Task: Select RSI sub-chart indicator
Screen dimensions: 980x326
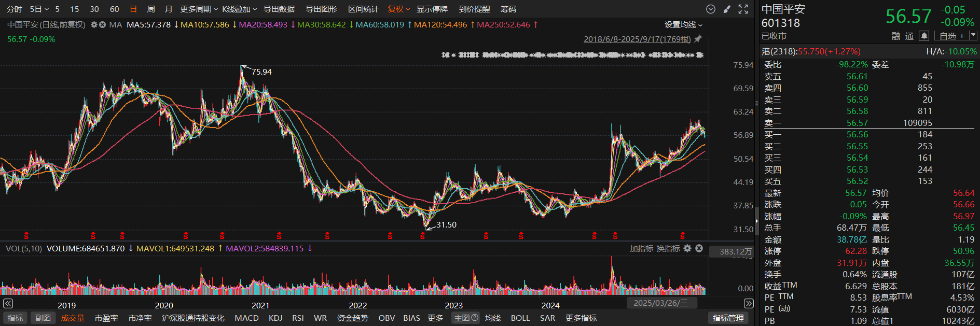Action: (298, 318)
